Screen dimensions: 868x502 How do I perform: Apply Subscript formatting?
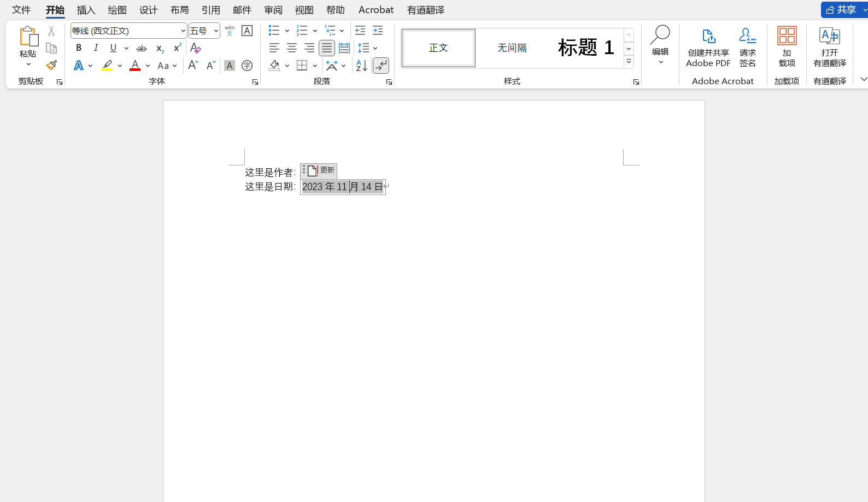pos(160,48)
